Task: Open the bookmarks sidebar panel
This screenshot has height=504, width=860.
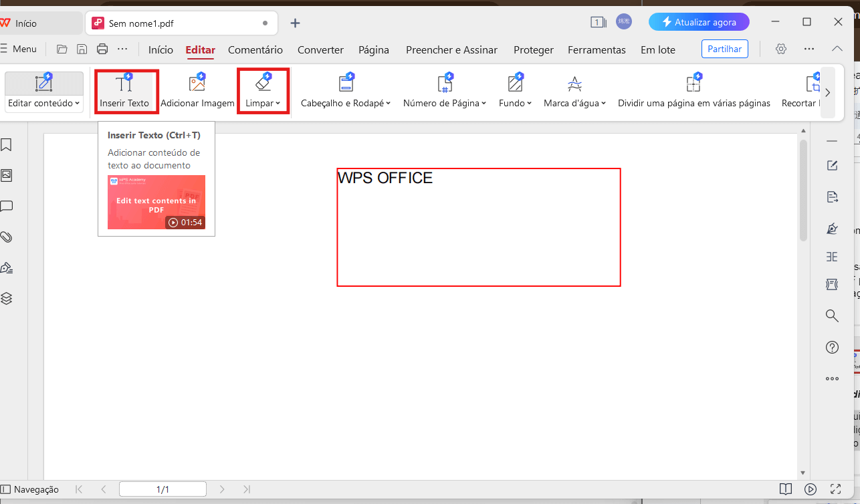Action: point(7,145)
